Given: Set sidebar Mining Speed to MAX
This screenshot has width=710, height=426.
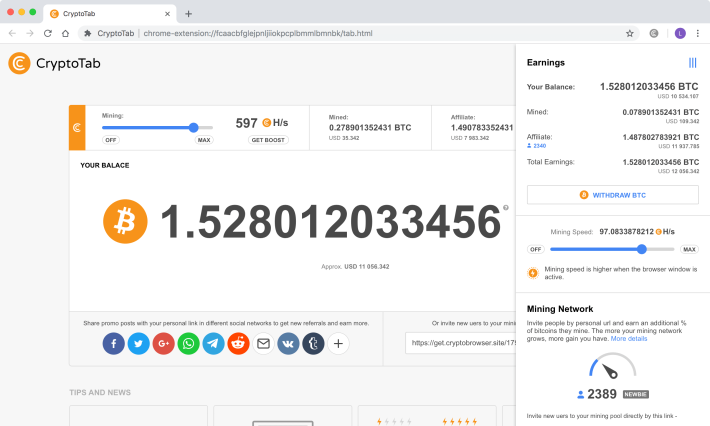Looking at the screenshot, I should [689, 249].
